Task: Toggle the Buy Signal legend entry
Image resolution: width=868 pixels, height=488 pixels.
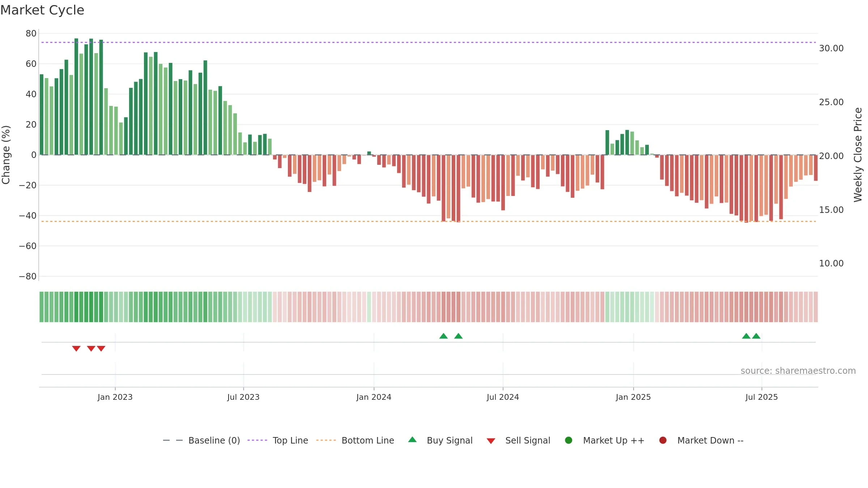Action: point(440,440)
